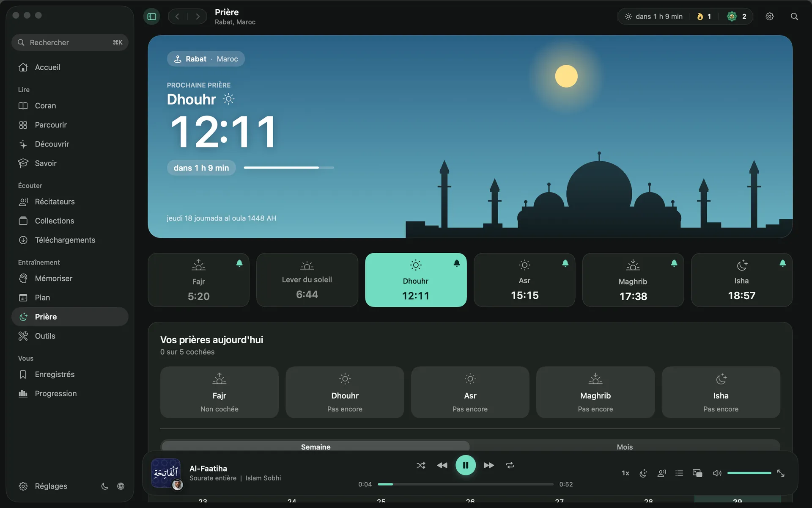Check off the Fajr prayer card
Screen dimensions: 812x508
(219, 392)
